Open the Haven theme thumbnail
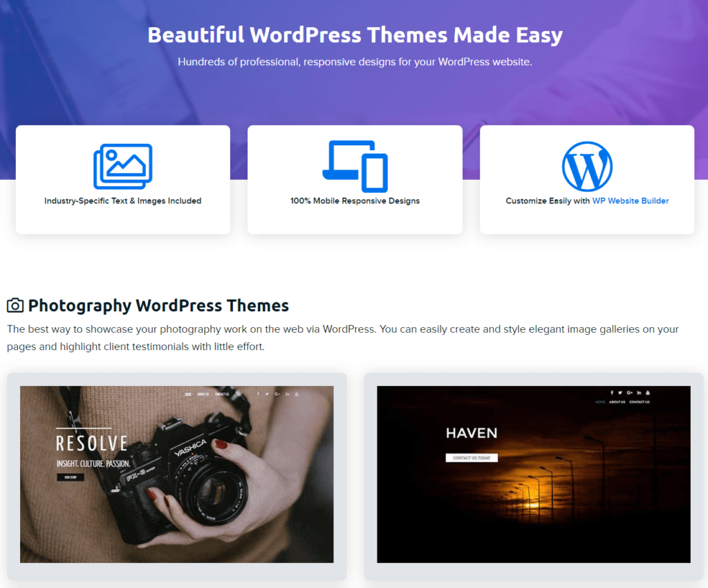The width and height of the screenshot is (708, 588). [x=533, y=484]
